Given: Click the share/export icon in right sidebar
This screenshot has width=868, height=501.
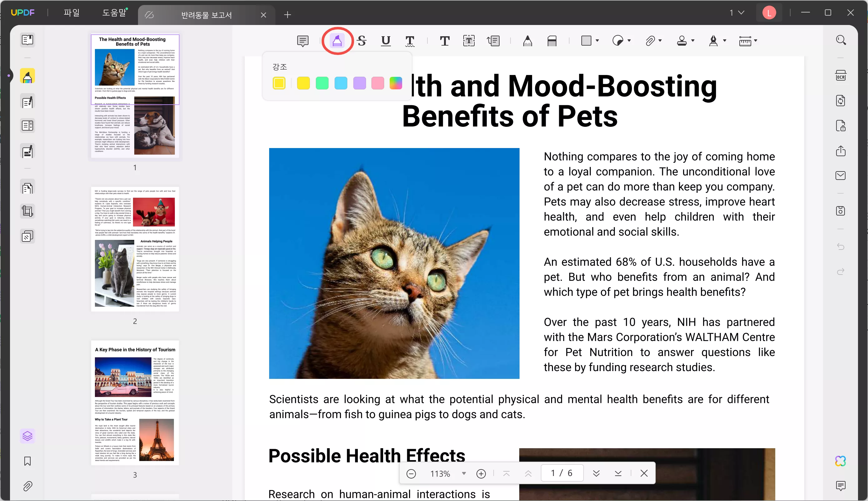Looking at the screenshot, I should 841,151.
